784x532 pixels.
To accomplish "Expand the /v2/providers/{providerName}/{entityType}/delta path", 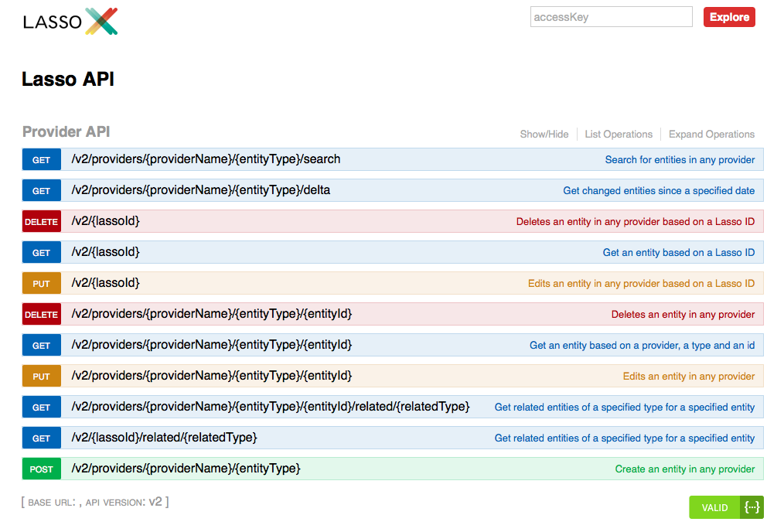I will (x=200, y=190).
